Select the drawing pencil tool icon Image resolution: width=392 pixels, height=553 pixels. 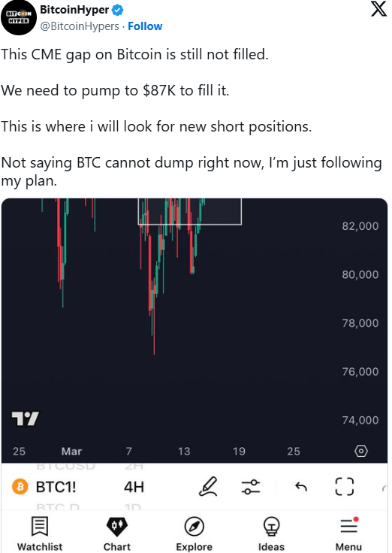pyautogui.click(x=208, y=487)
